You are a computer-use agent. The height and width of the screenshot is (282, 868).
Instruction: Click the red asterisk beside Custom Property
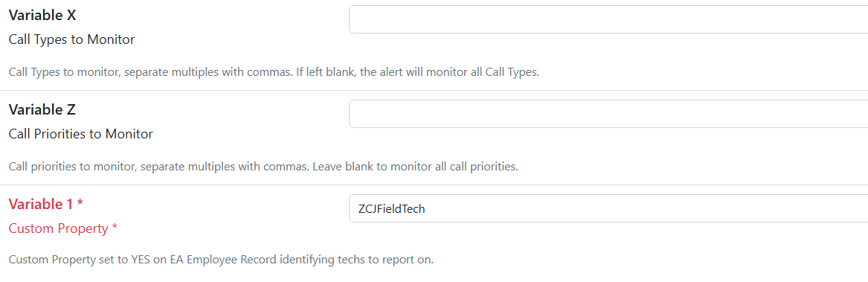point(115,228)
